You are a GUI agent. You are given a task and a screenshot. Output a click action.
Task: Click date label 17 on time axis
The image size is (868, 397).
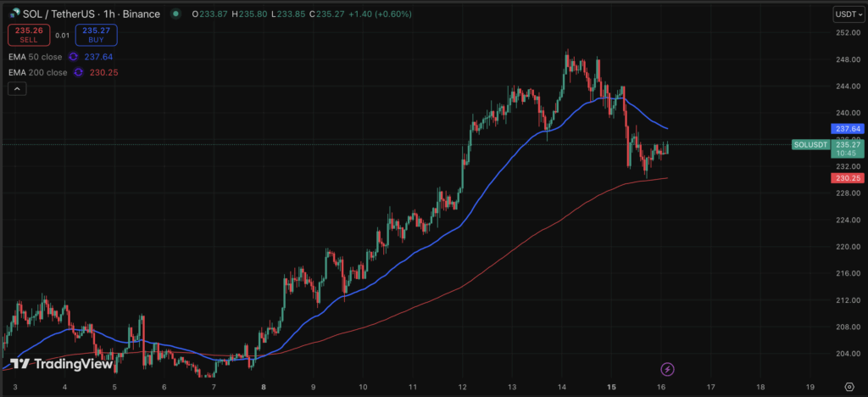pos(711,387)
